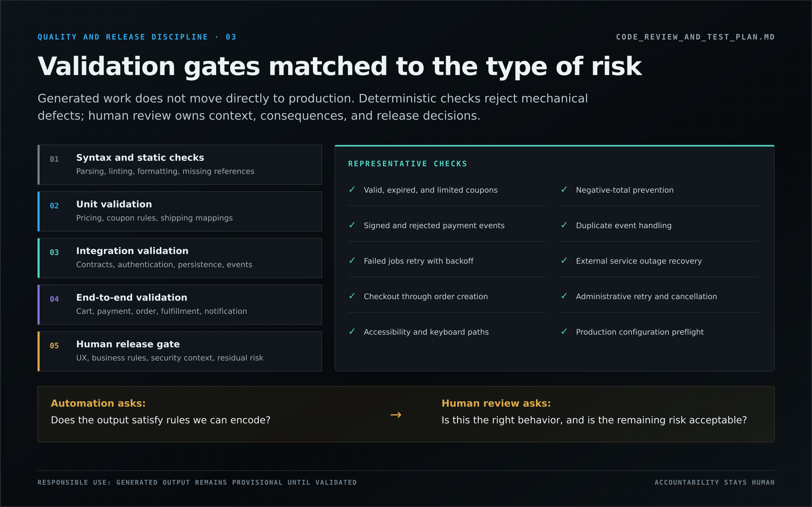Select the Syntax and static checks card
Image resolution: width=812 pixels, height=507 pixels.
[x=180, y=165]
